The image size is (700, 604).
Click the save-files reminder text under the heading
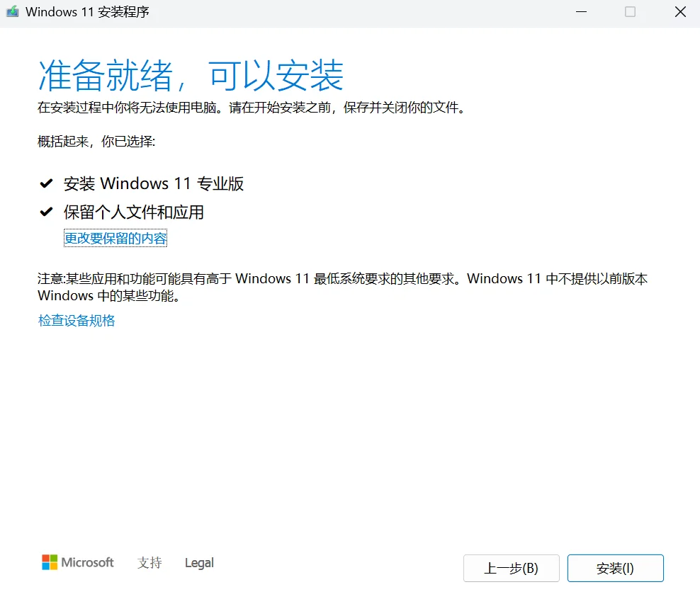point(250,108)
